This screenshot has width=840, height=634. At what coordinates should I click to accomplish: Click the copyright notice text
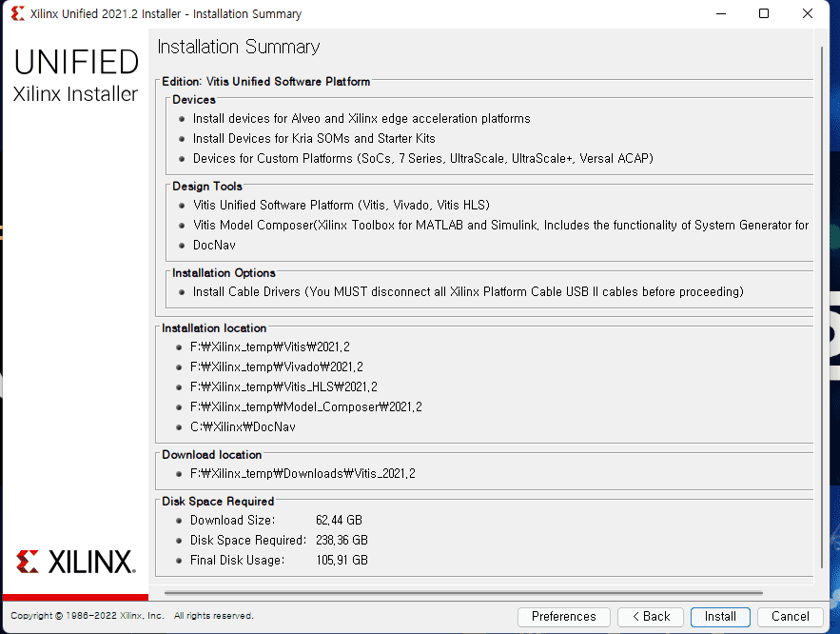(x=132, y=616)
